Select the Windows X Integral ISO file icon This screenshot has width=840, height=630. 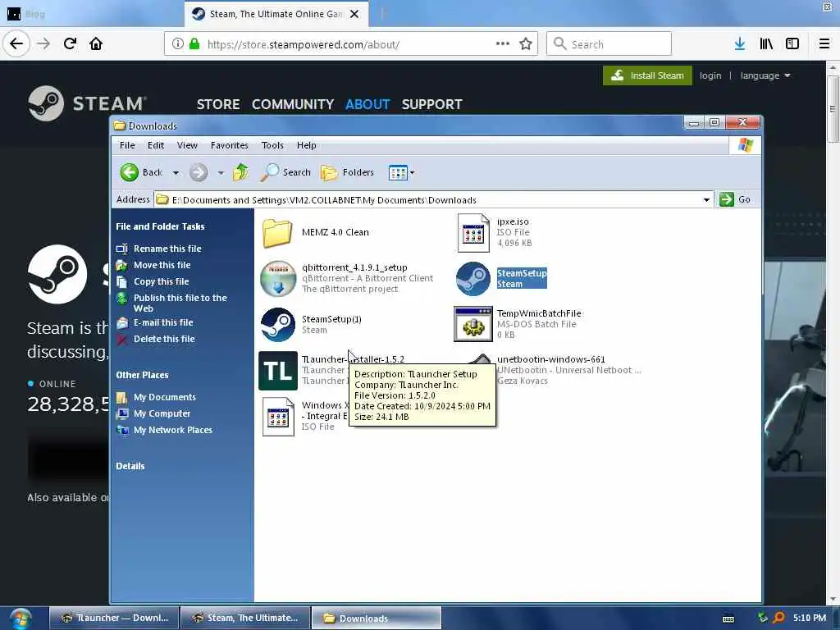[278, 416]
